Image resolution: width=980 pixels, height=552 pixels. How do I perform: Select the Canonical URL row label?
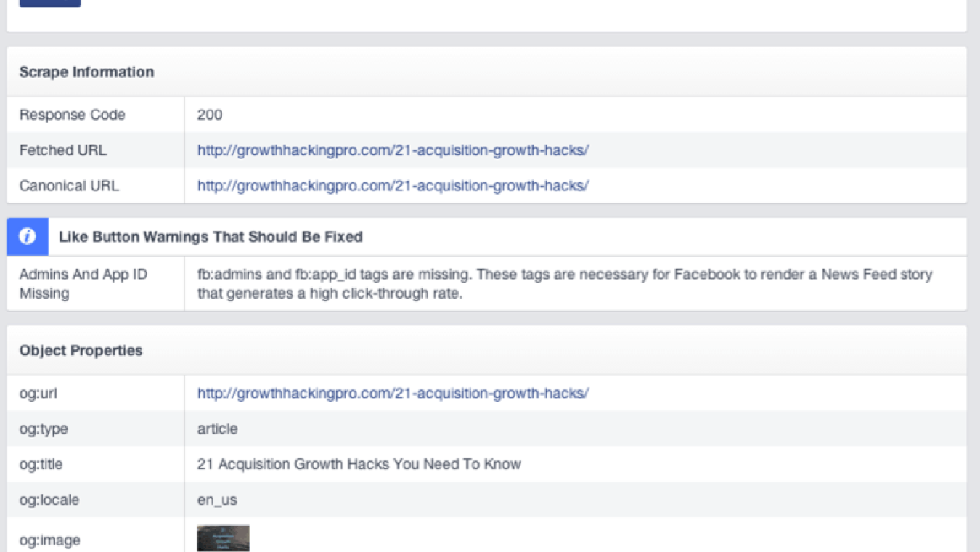(69, 185)
